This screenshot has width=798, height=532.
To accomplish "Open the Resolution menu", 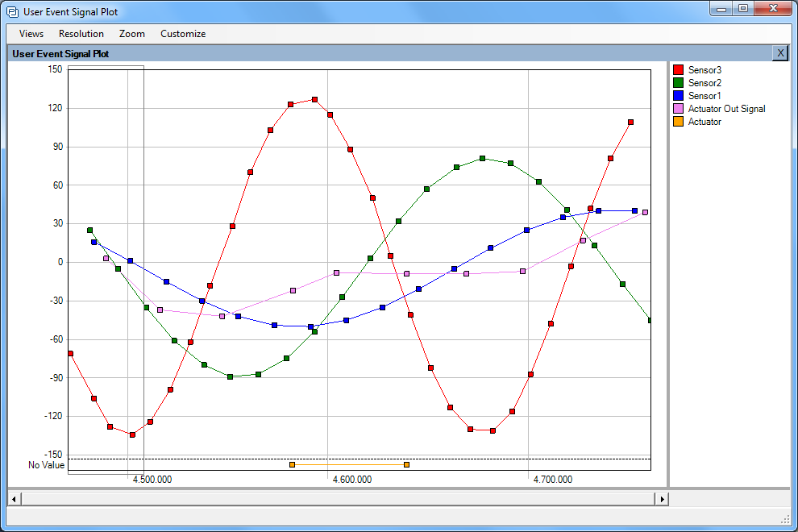I will [x=81, y=34].
